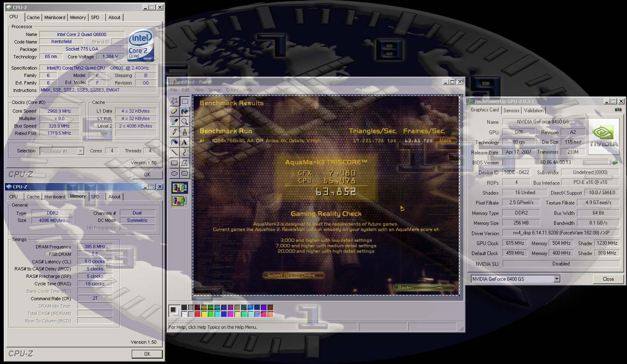Pick the Rectangle shape tool

[174, 163]
